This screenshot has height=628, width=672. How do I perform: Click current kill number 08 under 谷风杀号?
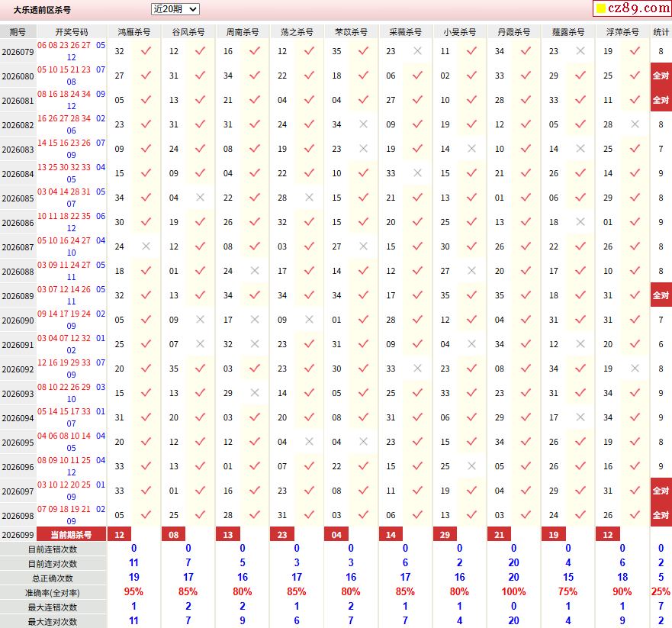pos(174,535)
